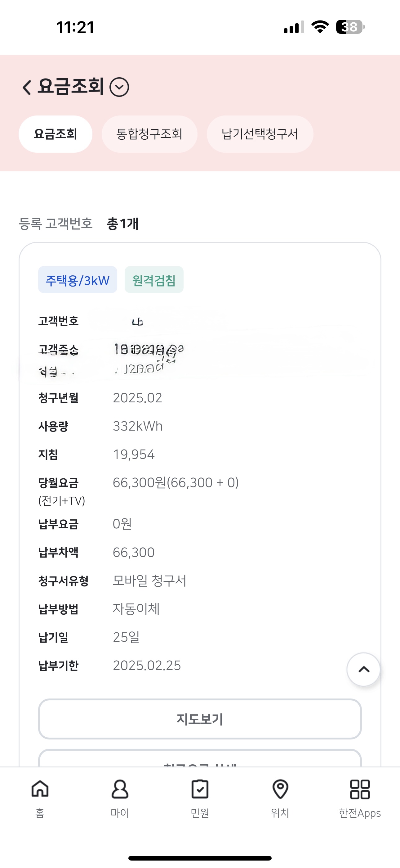The width and height of the screenshot is (400, 868).
Task: Tap the 납부기한 date 2025.02.25
Action: click(x=147, y=666)
